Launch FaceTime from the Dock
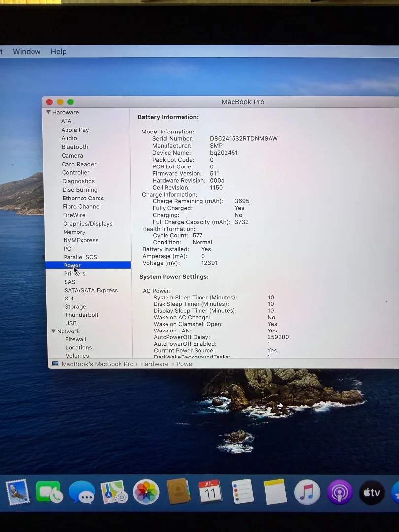This screenshot has width=399, height=532. [50, 492]
